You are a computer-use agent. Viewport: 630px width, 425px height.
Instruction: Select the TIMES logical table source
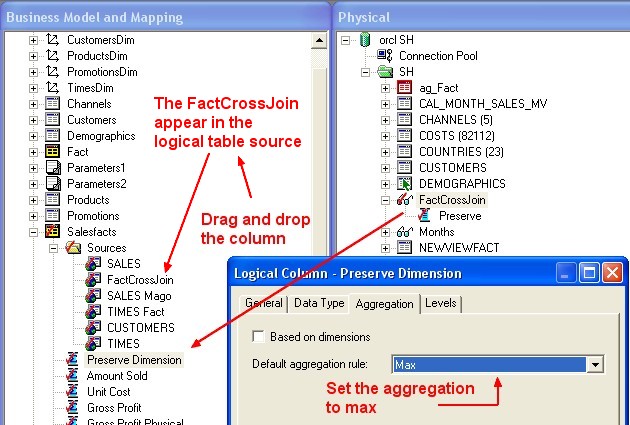[123, 344]
